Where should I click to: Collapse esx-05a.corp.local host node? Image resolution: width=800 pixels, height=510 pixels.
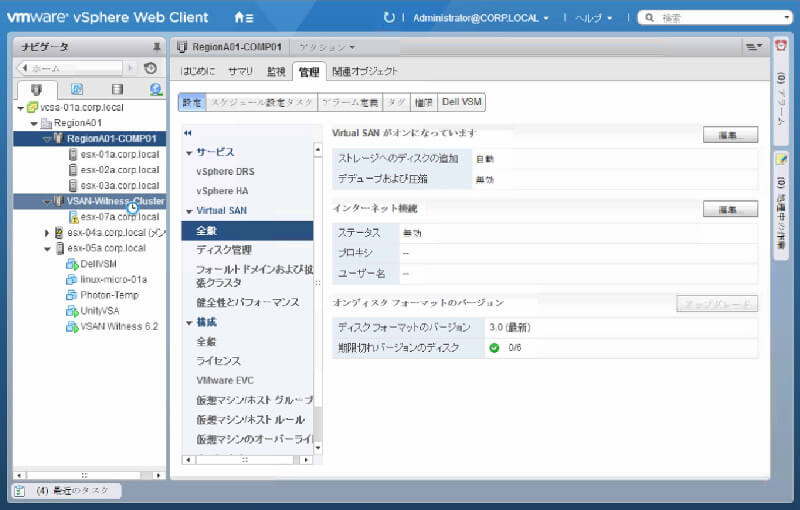click(47, 249)
